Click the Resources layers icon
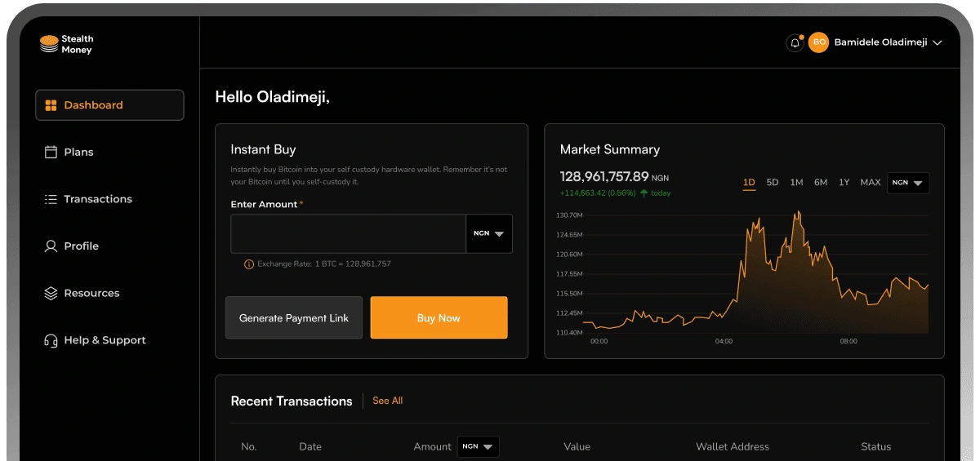980x461 pixels. pos(51,293)
